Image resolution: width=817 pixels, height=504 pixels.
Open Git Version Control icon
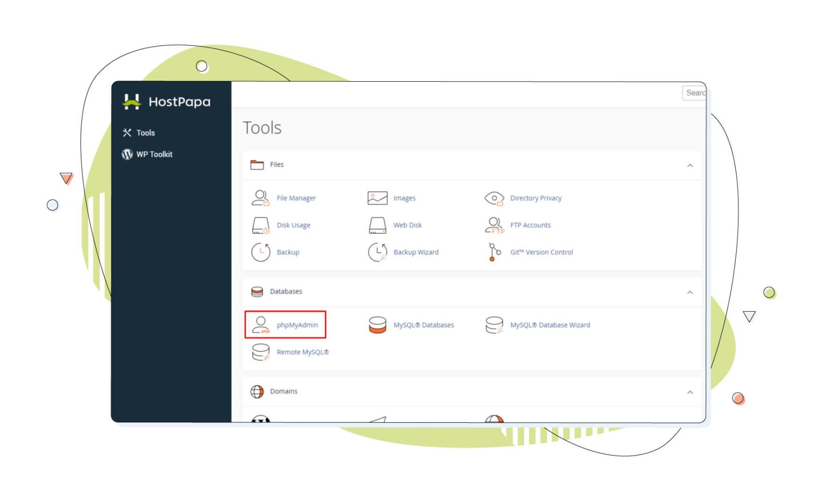(x=494, y=253)
